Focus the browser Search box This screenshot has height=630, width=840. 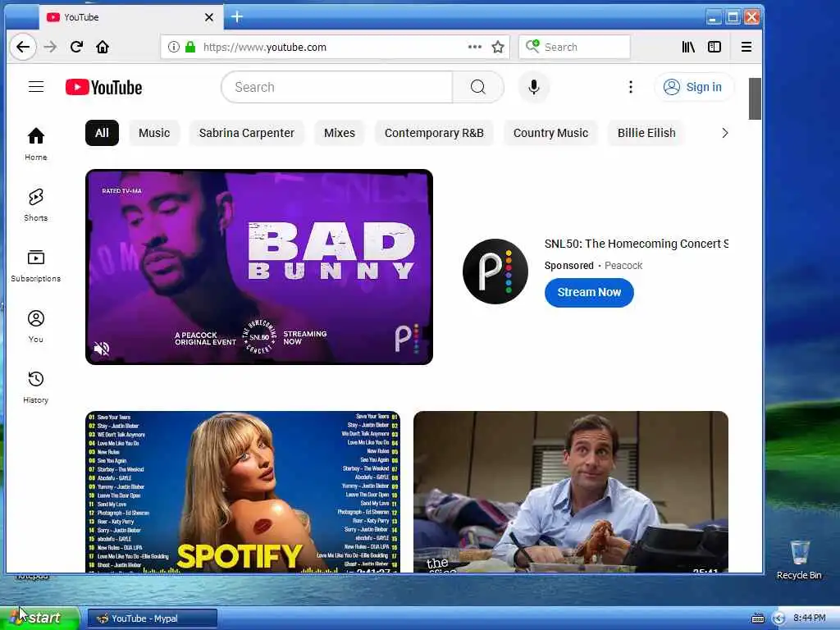(574, 47)
